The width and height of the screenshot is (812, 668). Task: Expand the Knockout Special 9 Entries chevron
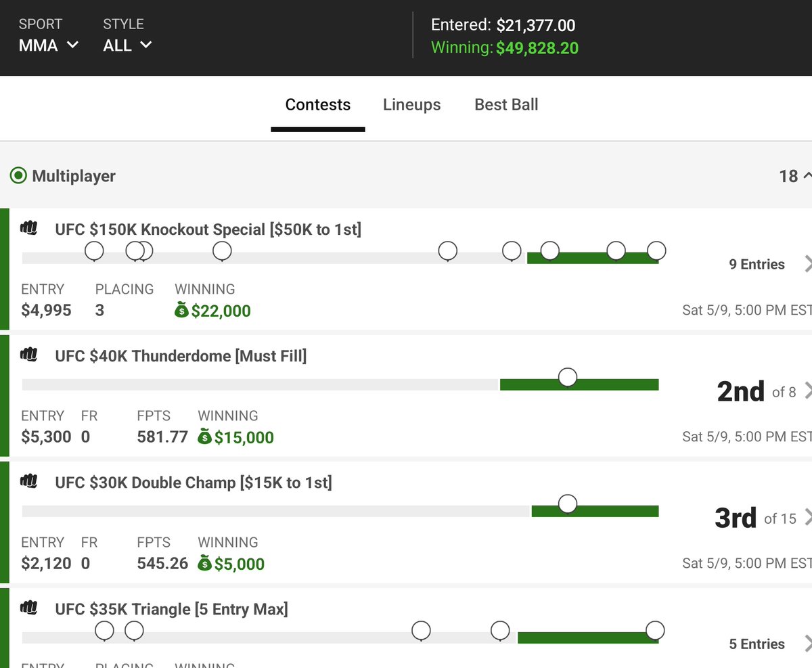(x=807, y=264)
